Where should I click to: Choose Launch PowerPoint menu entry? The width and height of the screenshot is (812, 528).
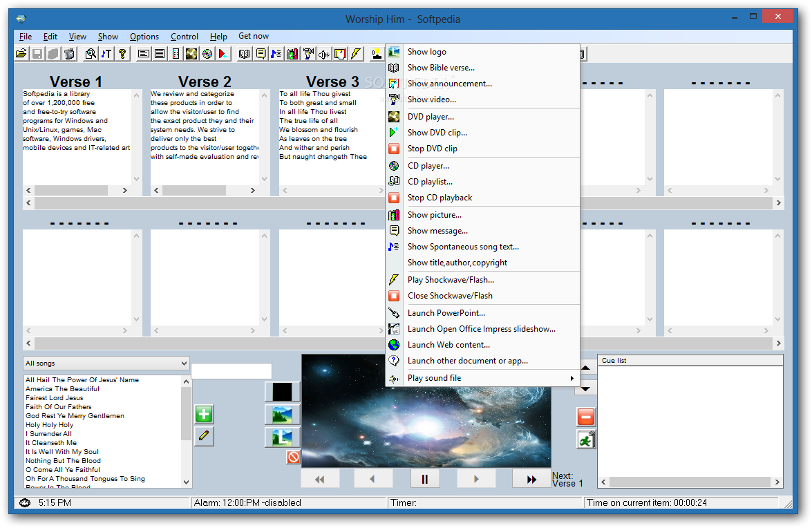[482, 313]
